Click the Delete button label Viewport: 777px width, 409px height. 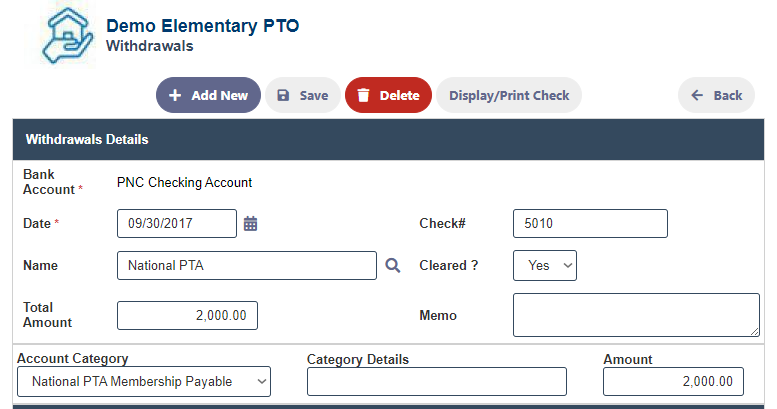tap(399, 95)
